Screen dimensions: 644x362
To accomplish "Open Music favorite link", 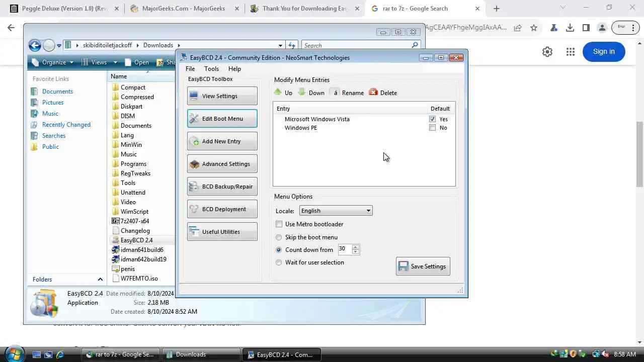I will coord(50,114).
